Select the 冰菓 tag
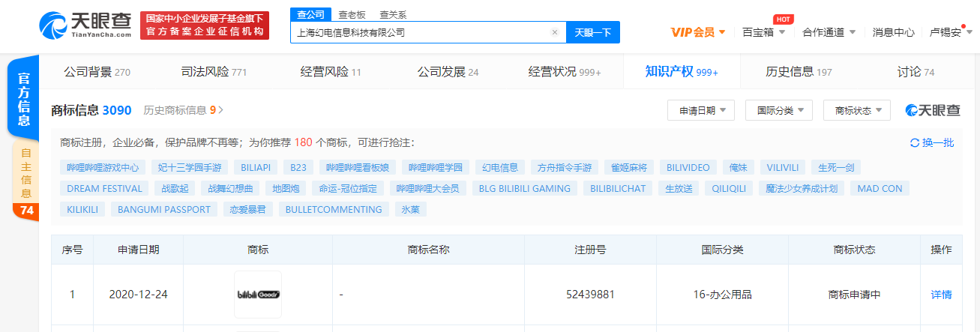The image size is (980, 332). pos(411,209)
